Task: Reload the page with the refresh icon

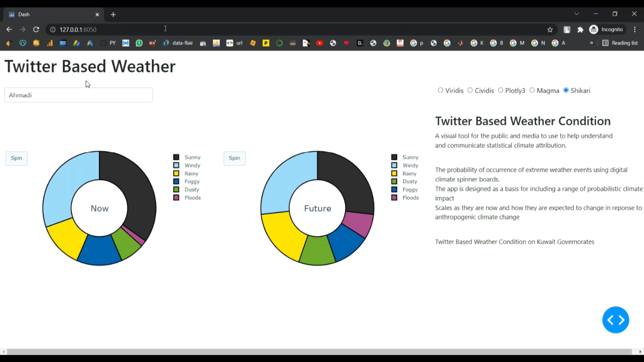Action: (x=36, y=30)
